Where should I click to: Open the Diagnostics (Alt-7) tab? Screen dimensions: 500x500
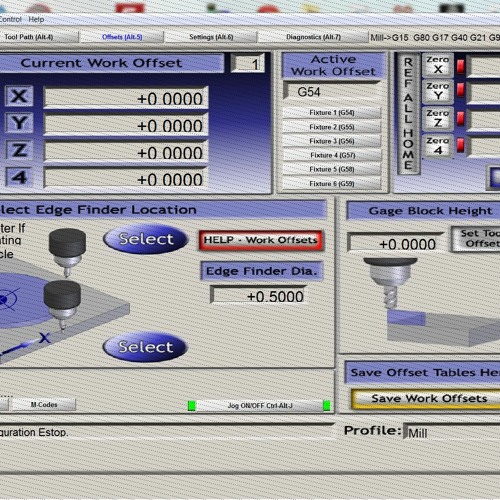coord(313,37)
